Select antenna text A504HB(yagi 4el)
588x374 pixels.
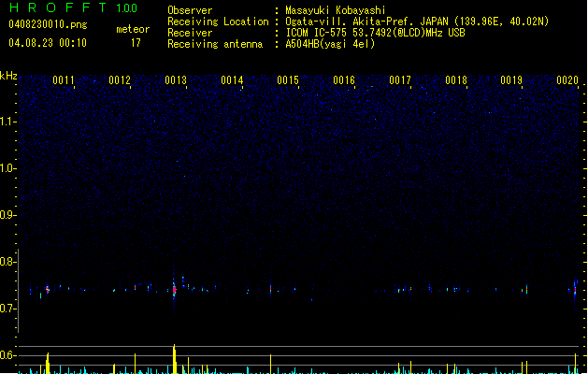tap(330, 44)
